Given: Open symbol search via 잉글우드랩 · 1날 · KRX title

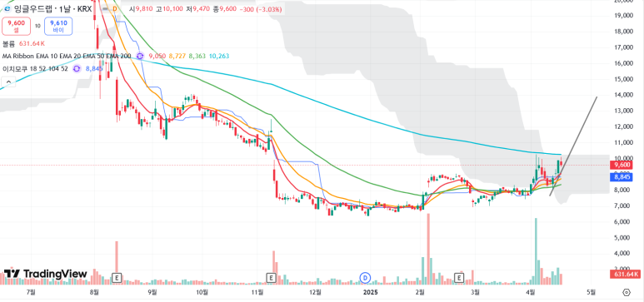Looking at the screenshot, I should click(x=53, y=9).
